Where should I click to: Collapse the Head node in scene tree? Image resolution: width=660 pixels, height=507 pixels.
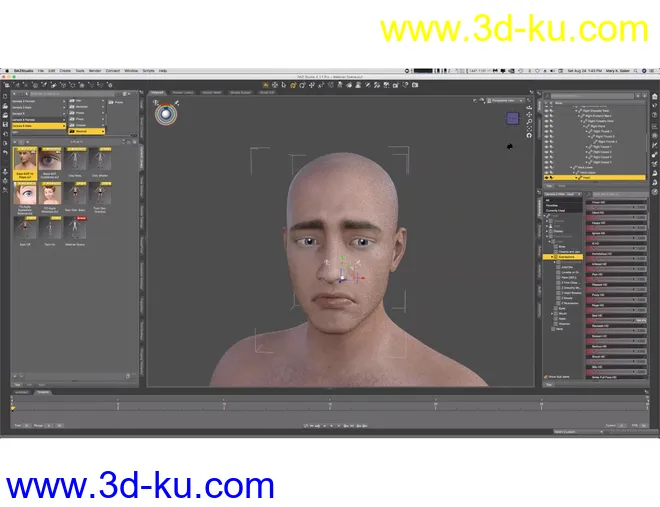(x=578, y=177)
